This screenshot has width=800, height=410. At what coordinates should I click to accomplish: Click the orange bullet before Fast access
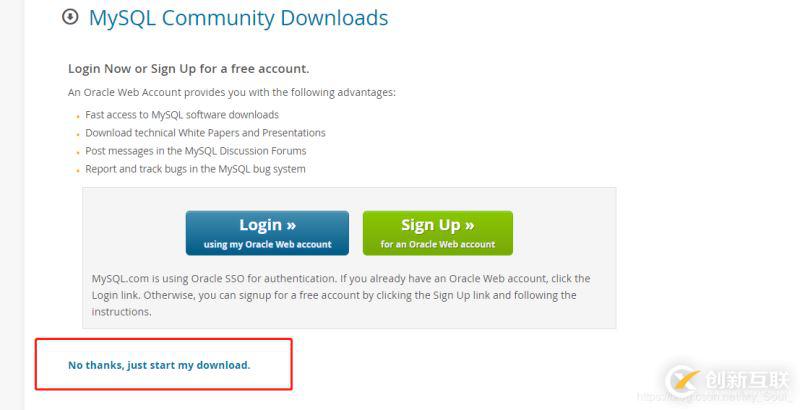click(78, 117)
